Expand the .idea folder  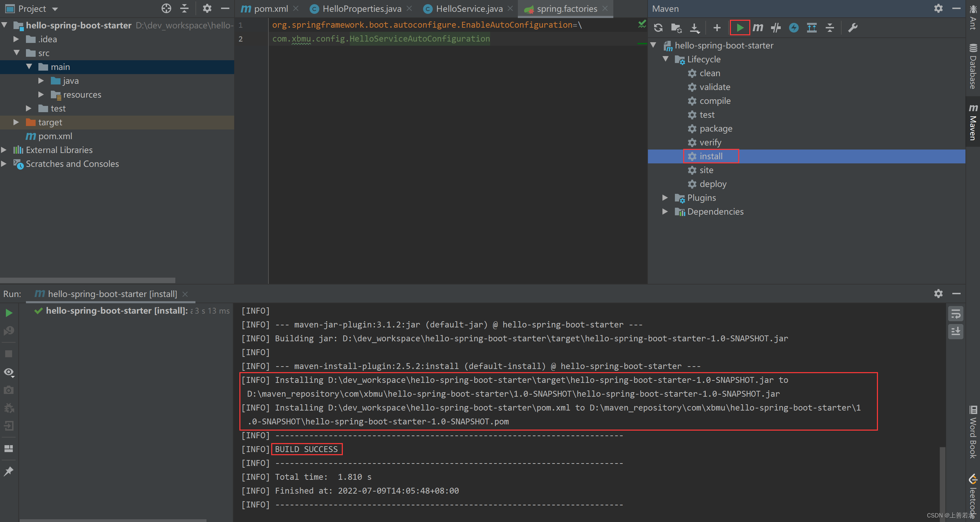pyautogui.click(x=16, y=39)
